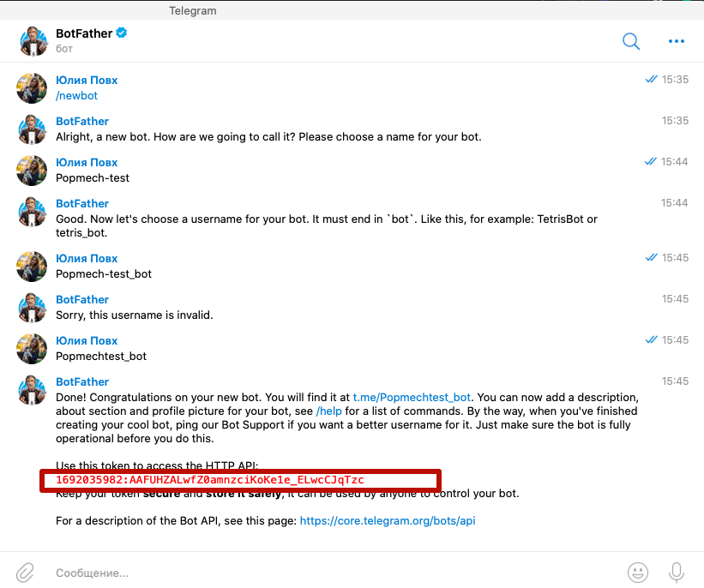Click Юлия Повх name above Popmech-test
The image size is (704, 588).
(x=87, y=163)
